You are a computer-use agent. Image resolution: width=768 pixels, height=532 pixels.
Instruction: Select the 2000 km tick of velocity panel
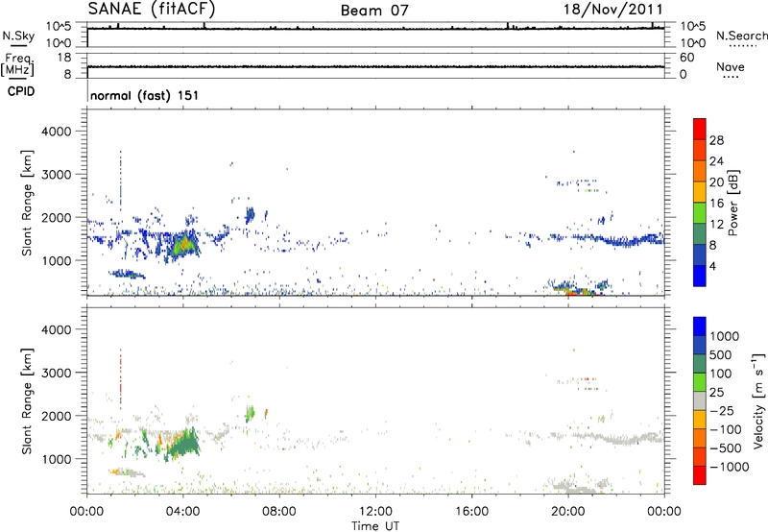coord(57,416)
